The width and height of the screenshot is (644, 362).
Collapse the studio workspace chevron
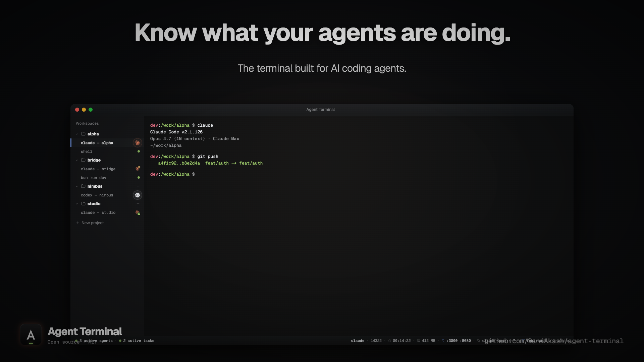pos(77,203)
